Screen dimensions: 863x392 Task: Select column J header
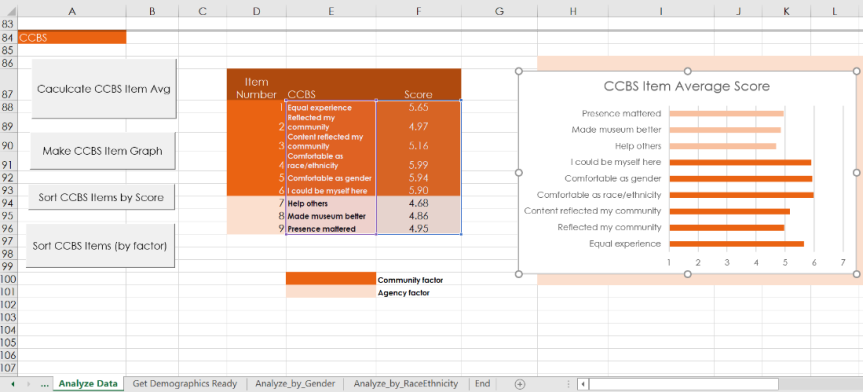[738, 11]
